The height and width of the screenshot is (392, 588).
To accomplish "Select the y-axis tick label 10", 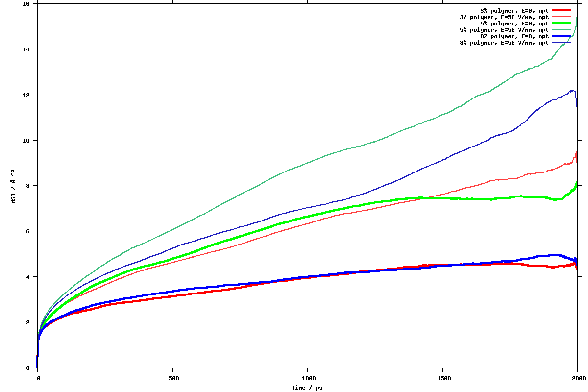I will [x=26, y=140].
